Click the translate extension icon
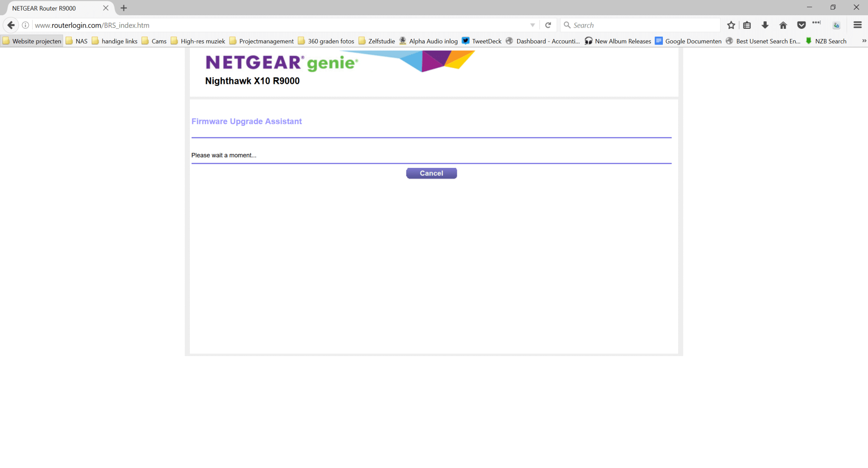This screenshot has width=868, height=468. 837,25
